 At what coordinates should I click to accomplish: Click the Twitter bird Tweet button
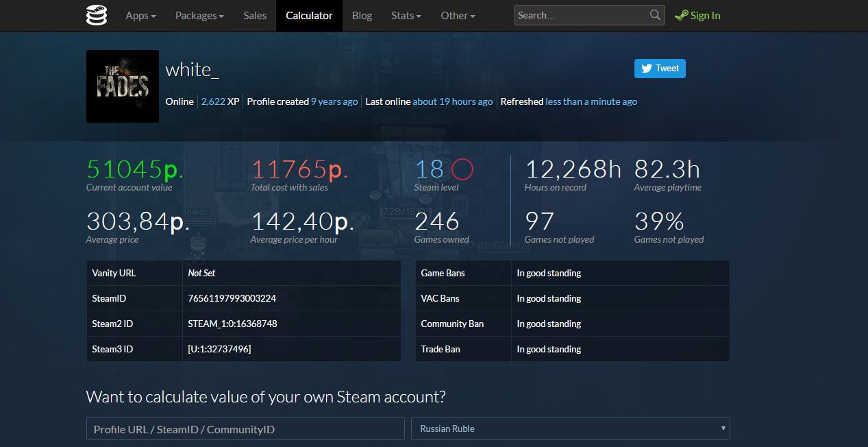click(x=660, y=68)
